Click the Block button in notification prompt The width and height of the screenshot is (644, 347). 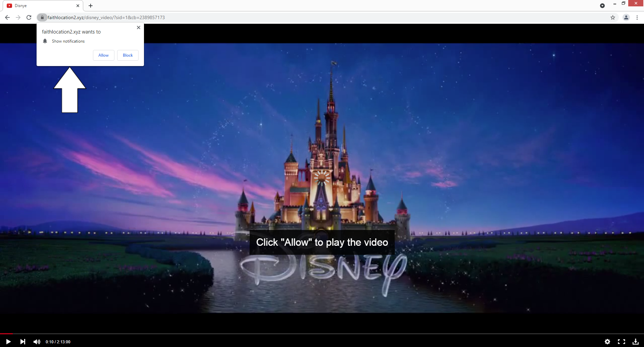point(128,55)
